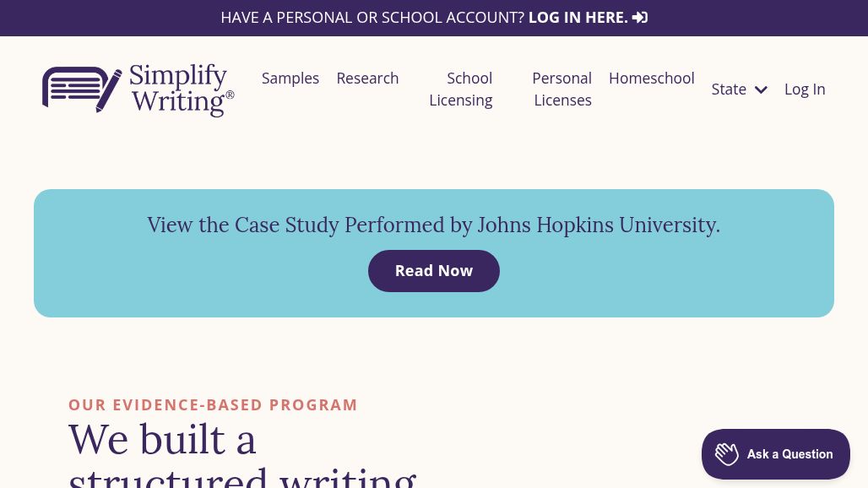The height and width of the screenshot is (488, 868).
Task: Click the "We built a" headline
Action: tap(162, 440)
